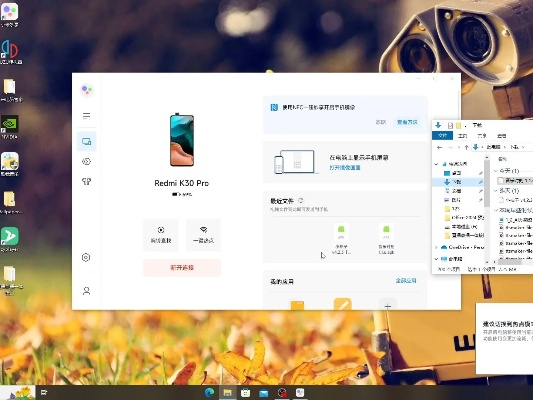Screen dimensions: 533x400
Task: Collapse the third date group in the file list
Action: pos(496,210)
